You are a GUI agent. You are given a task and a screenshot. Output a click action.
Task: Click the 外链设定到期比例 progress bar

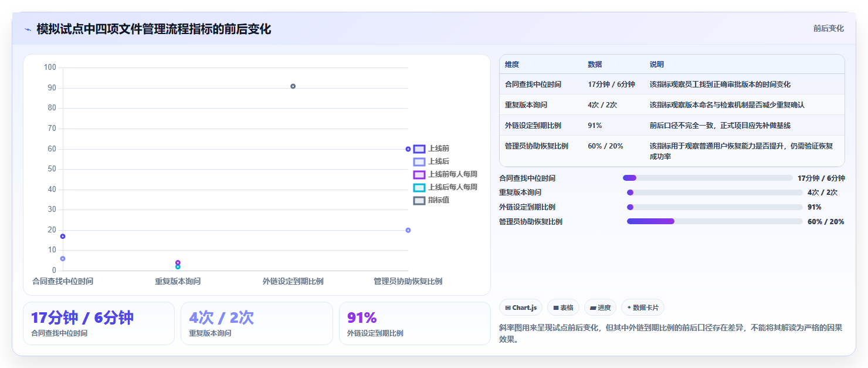point(714,207)
